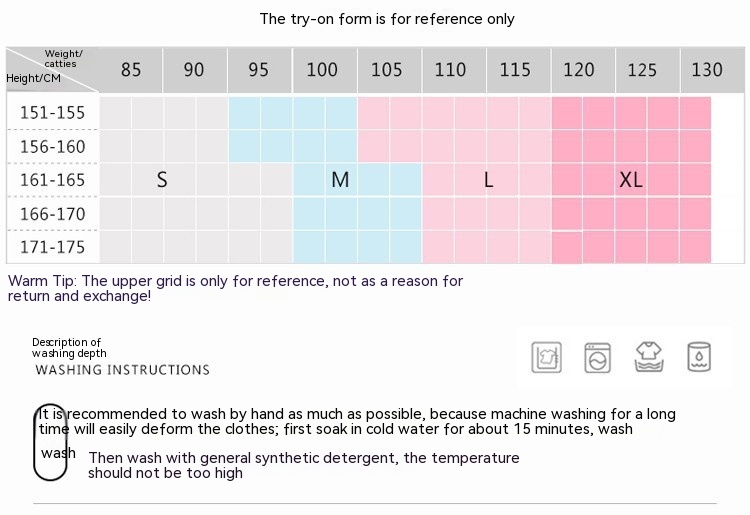Viewport: 750px width, 515px height.
Task: Click the washing machine icon
Action: coord(598,357)
